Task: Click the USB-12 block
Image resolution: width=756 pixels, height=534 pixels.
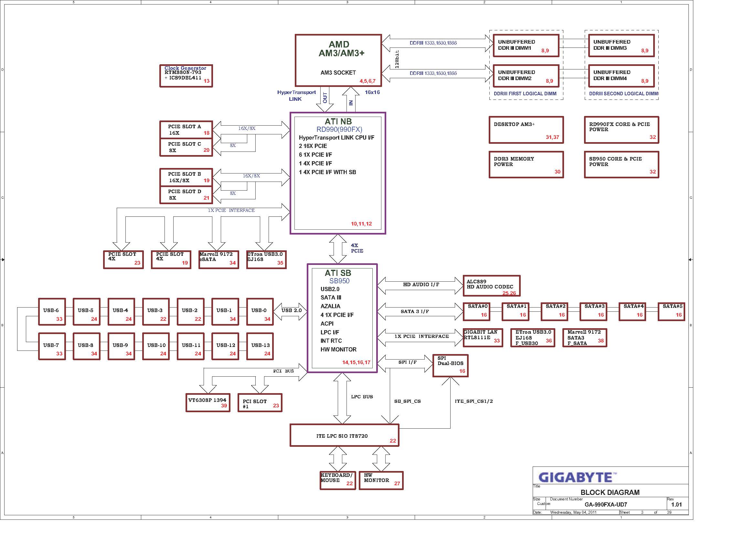Action: [225, 346]
